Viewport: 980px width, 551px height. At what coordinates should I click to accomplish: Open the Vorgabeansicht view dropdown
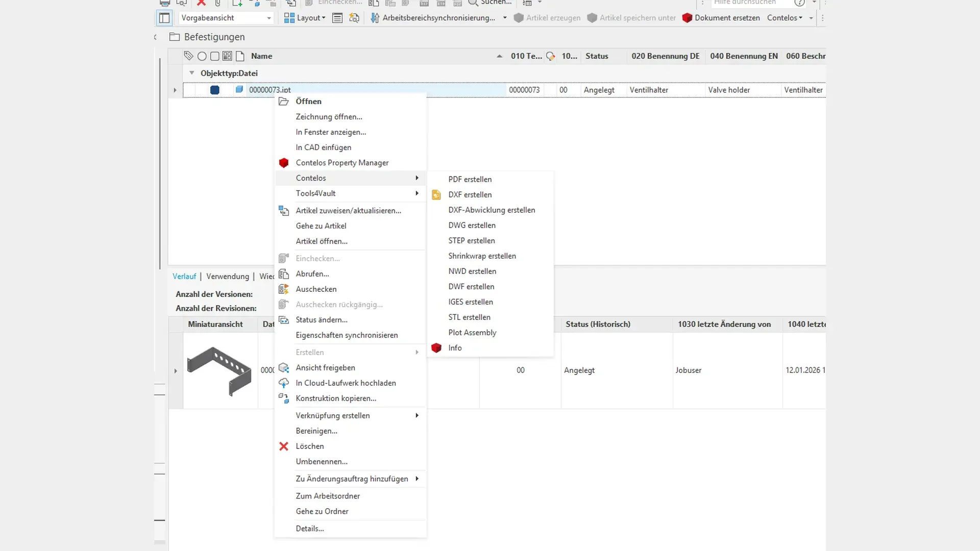pyautogui.click(x=269, y=18)
